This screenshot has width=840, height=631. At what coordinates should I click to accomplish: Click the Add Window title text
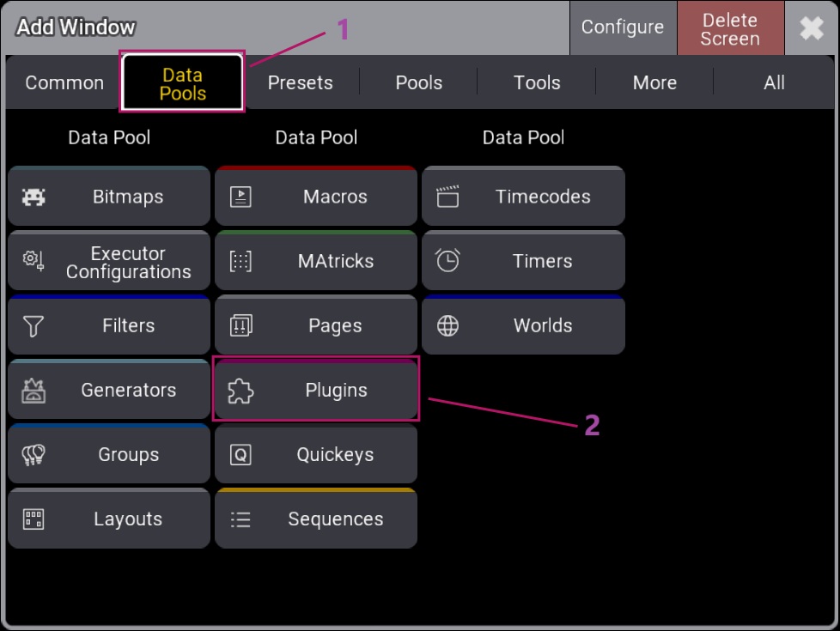(x=76, y=27)
